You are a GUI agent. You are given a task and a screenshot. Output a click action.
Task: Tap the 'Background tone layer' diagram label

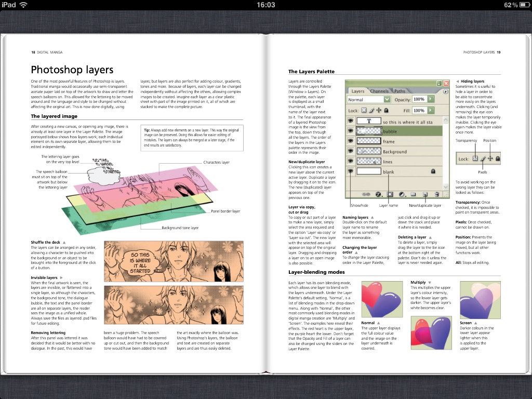pyautogui.click(x=180, y=228)
